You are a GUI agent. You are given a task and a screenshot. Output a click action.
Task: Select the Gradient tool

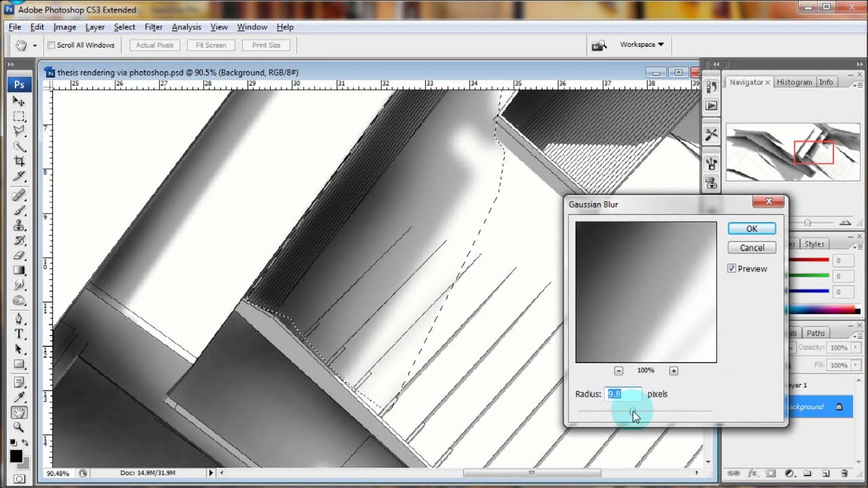19,270
